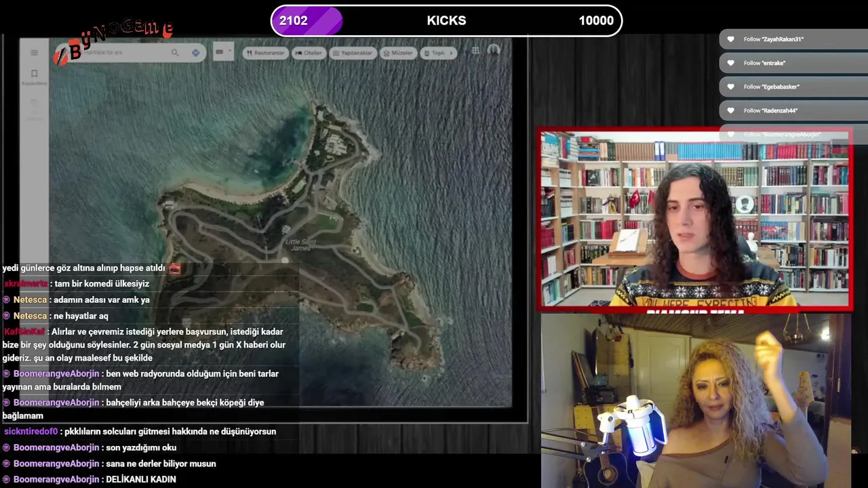Select the Müzeler category chip
This screenshot has width=868, height=488.
(x=398, y=53)
